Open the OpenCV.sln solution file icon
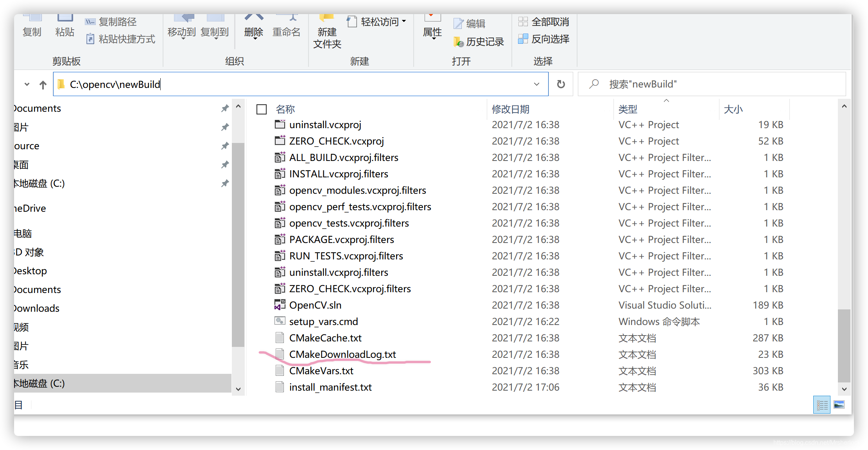The height and width of the screenshot is (450, 868). [280, 305]
